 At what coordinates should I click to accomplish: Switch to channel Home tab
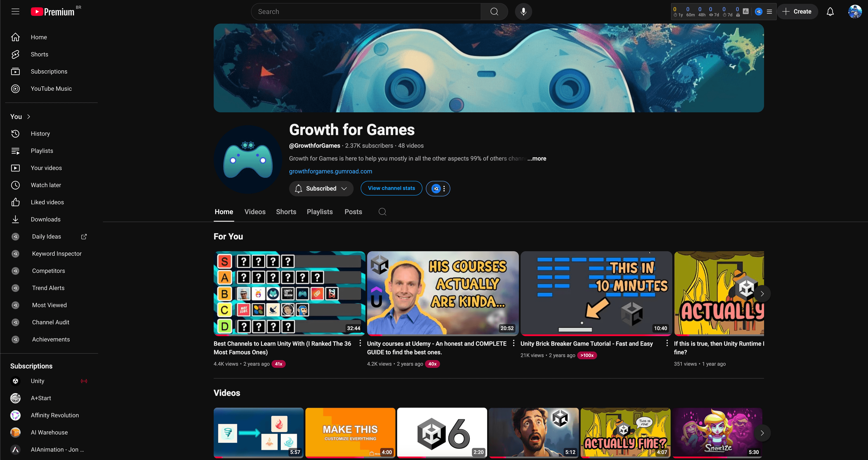[x=224, y=212]
